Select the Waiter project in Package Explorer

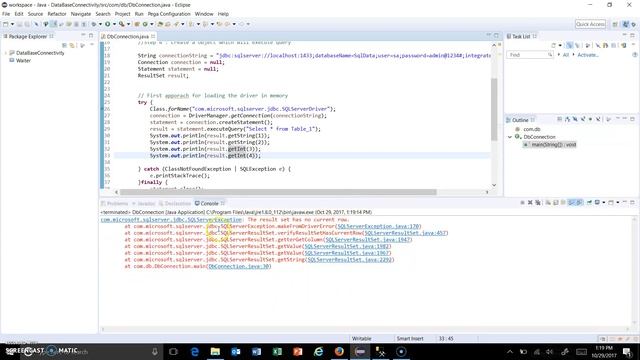(x=23, y=60)
